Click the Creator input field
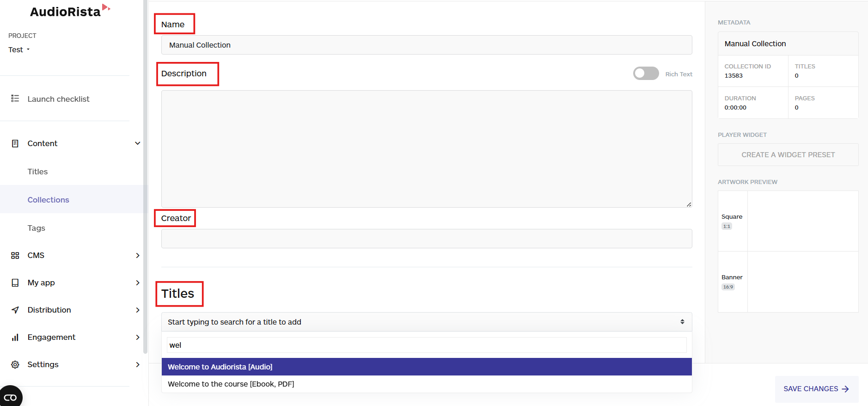The image size is (868, 406). pos(426,239)
